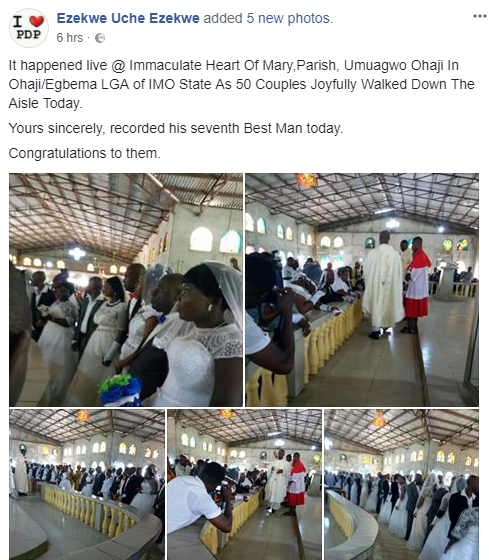
Task: Open Ezekwe Uche Ezekwe's profile link
Action: (x=128, y=18)
